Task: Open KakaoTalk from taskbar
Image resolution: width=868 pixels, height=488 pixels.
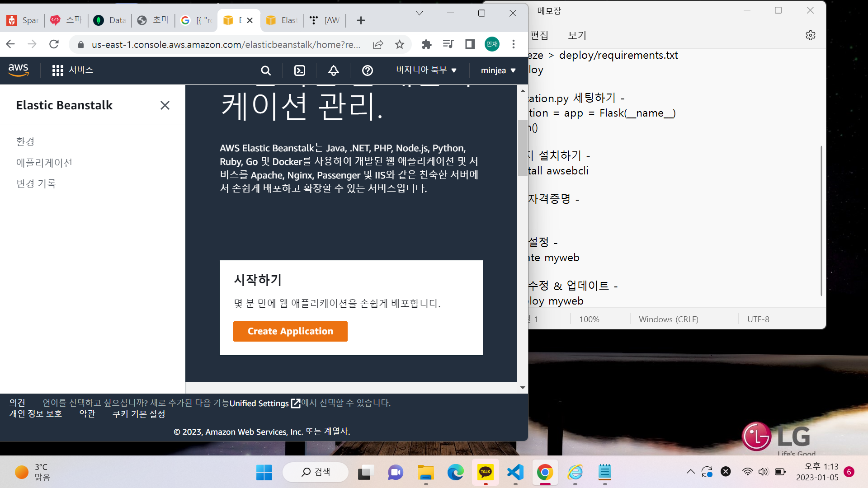Action: [x=486, y=472]
